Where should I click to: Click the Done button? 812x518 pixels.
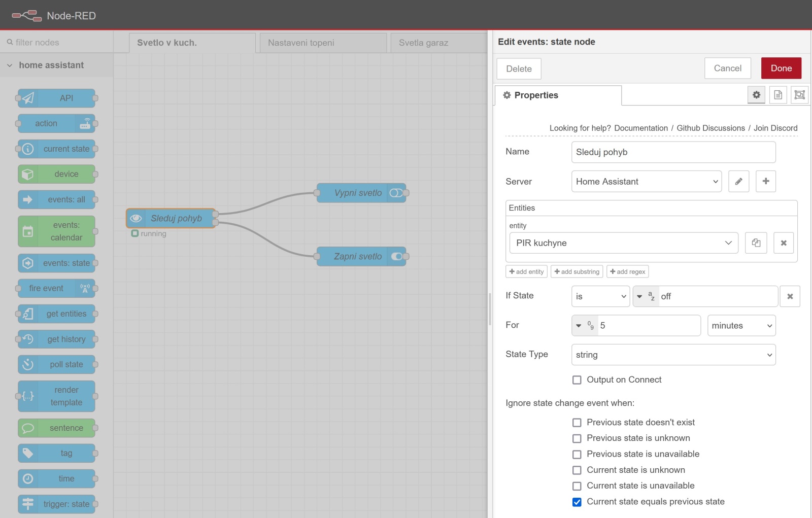[781, 68]
